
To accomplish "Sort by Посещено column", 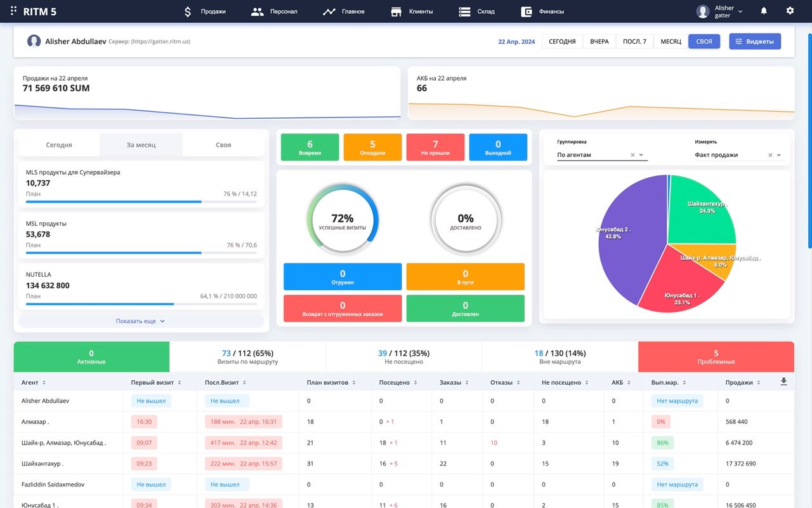I will pos(416,383).
